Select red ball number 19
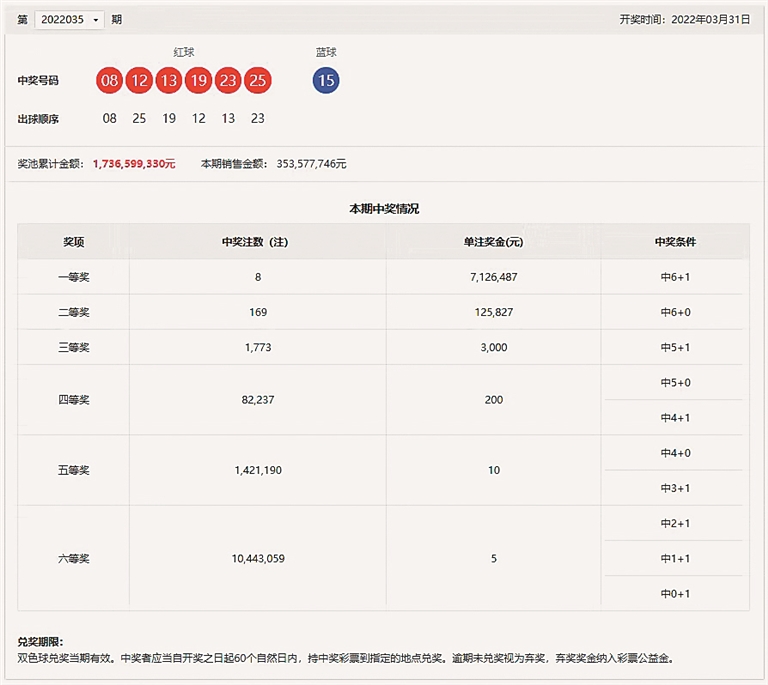 pyautogui.click(x=198, y=80)
